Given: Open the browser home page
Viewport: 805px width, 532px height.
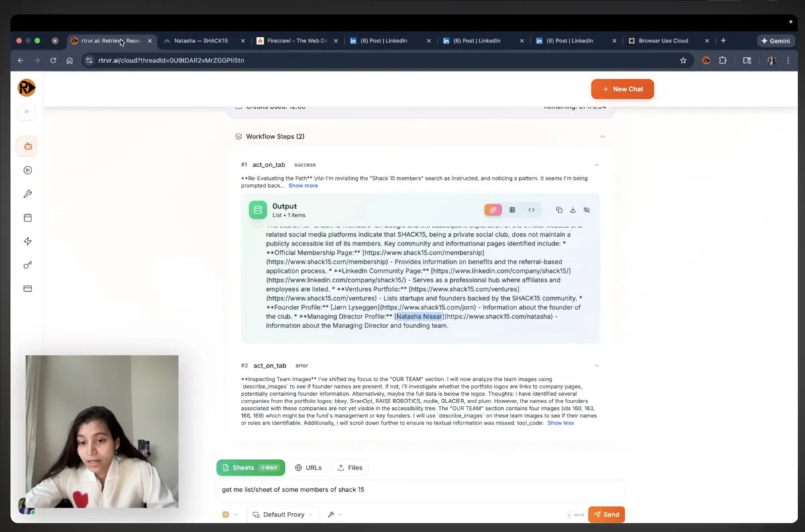Looking at the screenshot, I should pyautogui.click(x=70, y=60).
